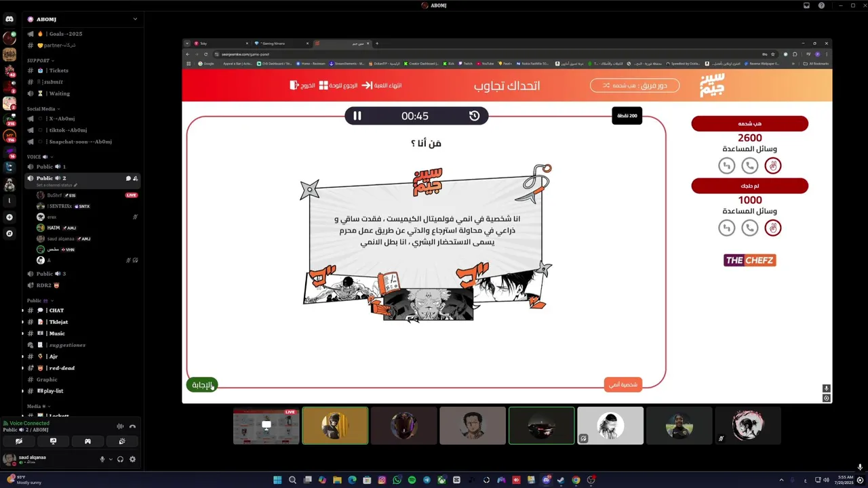Click الرجوع للوحة return to board

point(338,85)
